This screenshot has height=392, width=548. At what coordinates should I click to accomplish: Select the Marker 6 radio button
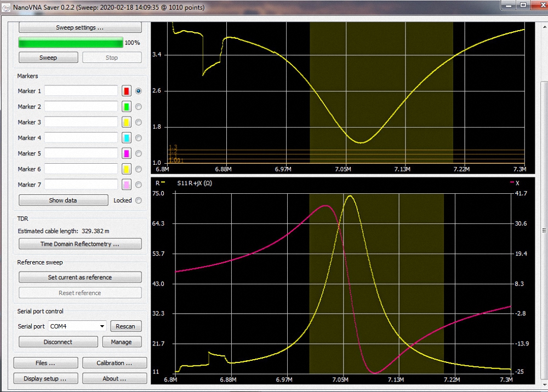(x=139, y=169)
